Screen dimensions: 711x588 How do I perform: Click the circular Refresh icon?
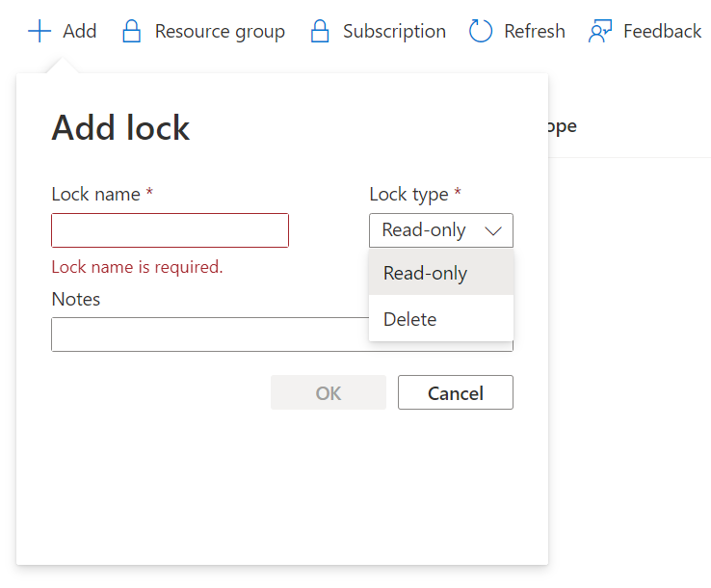(480, 31)
